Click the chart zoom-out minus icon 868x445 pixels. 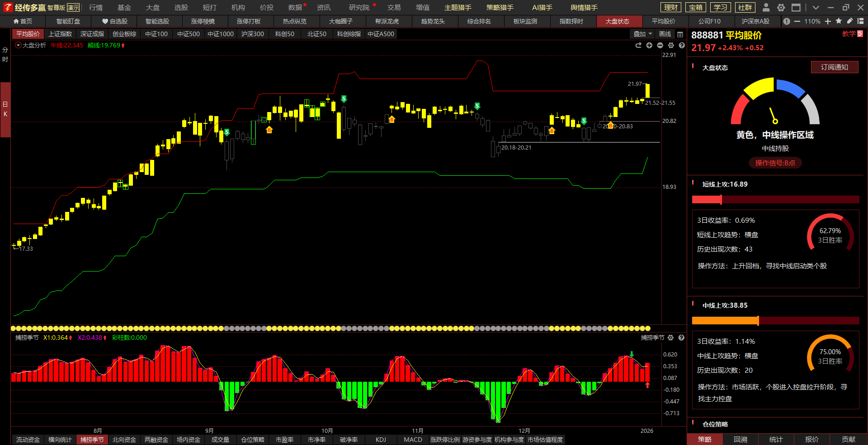tap(660, 46)
